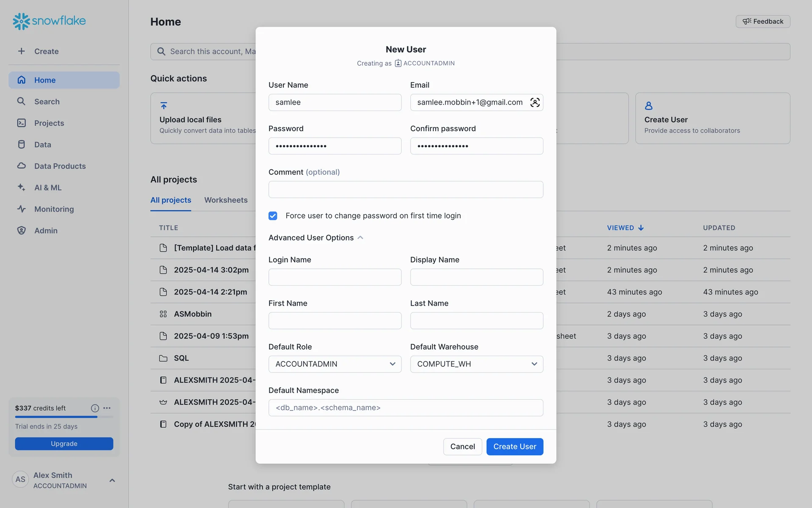Click the contact icon in the Email field
The height and width of the screenshot is (508, 812).
pos(535,102)
